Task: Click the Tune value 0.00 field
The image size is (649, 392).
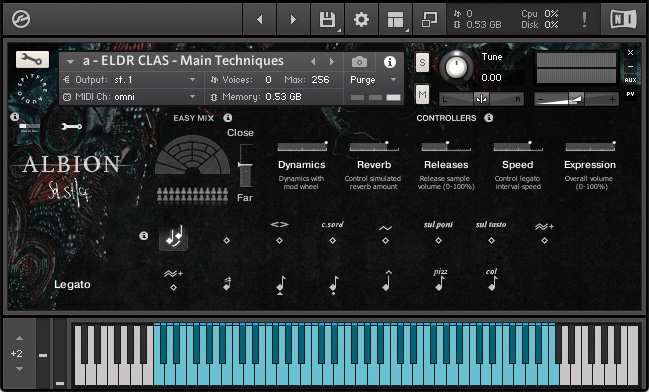Action: (491, 77)
